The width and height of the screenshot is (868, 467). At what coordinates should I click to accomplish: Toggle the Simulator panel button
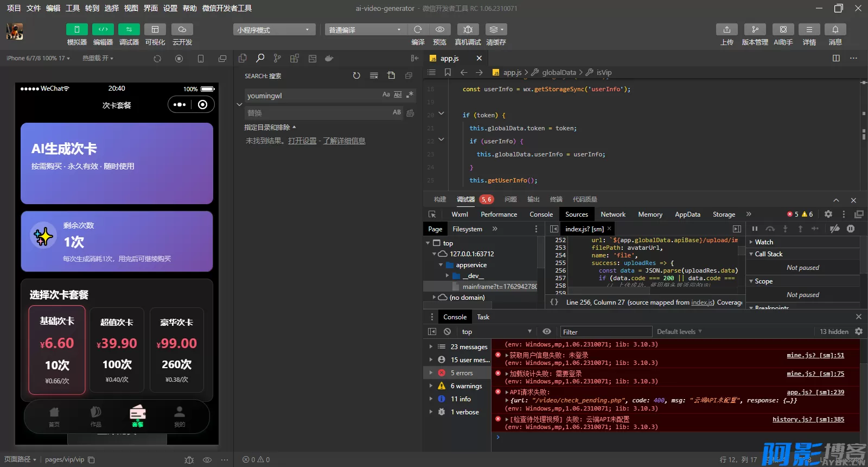pyautogui.click(x=77, y=29)
